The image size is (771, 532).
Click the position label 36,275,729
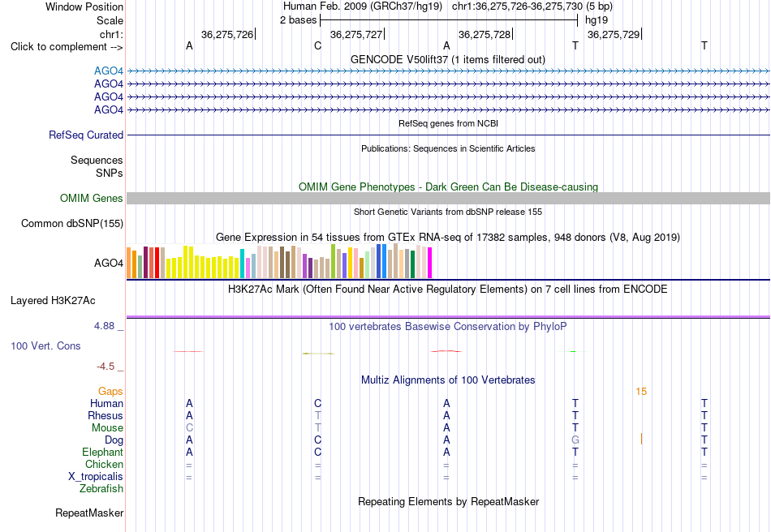pyautogui.click(x=614, y=34)
